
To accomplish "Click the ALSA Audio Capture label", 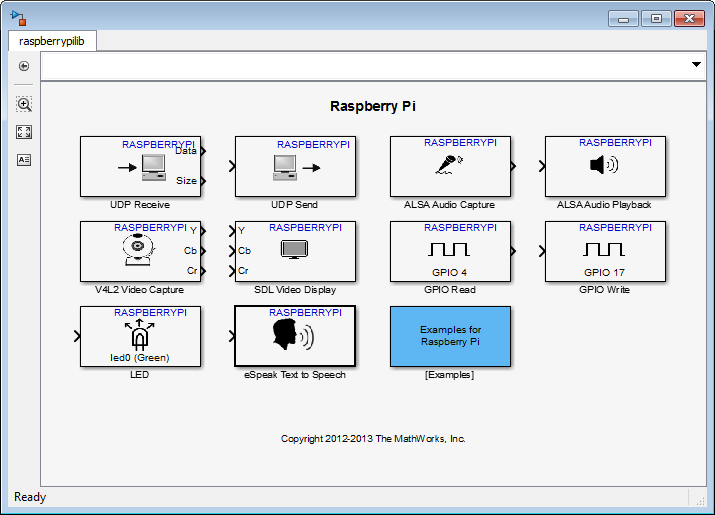I will [450, 205].
